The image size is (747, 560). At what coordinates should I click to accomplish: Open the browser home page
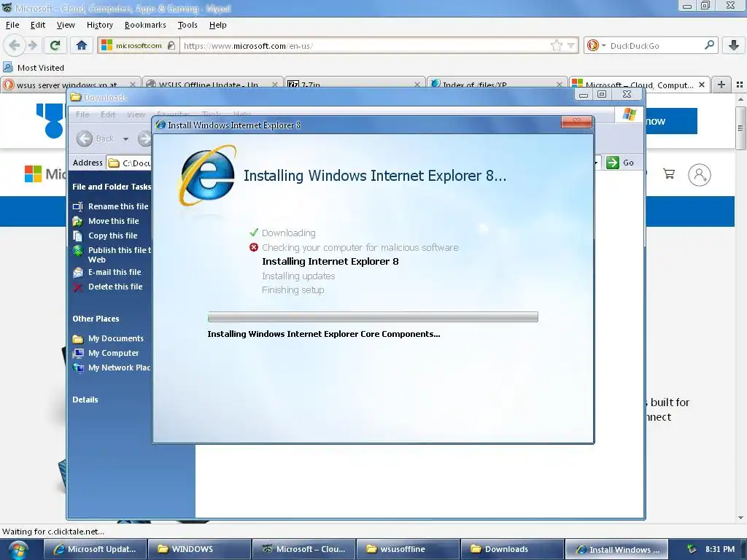[82, 45]
